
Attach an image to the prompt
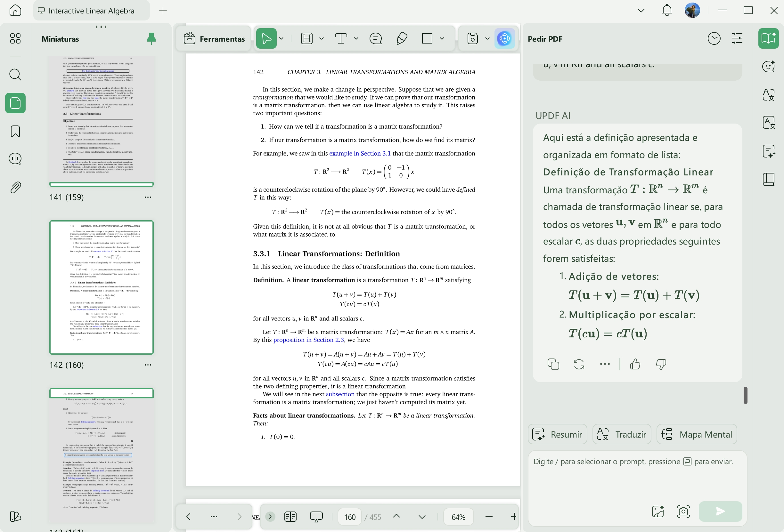[x=658, y=512]
